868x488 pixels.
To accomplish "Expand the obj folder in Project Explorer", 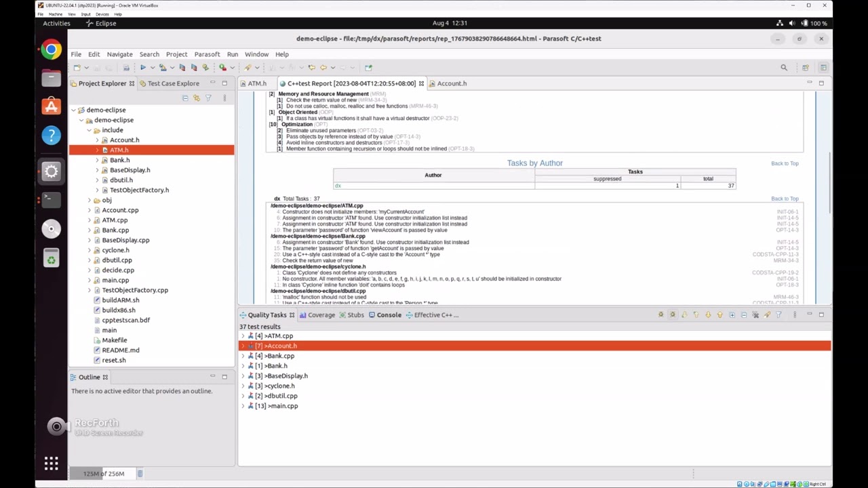I will 89,201.
